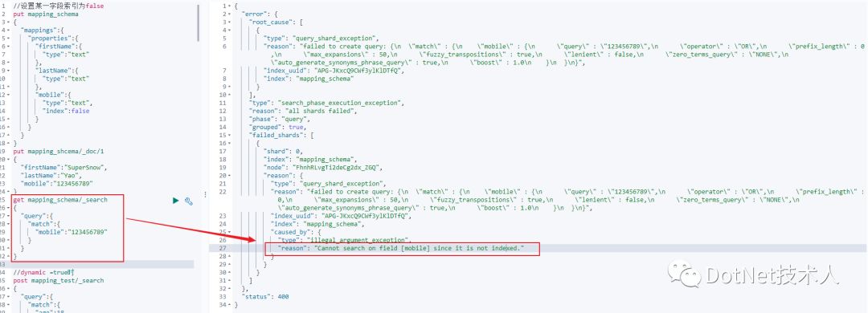Collapse the "caused_by" object in the response
Viewport: 868px width, 313px height.
pyautogui.click(x=230, y=232)
